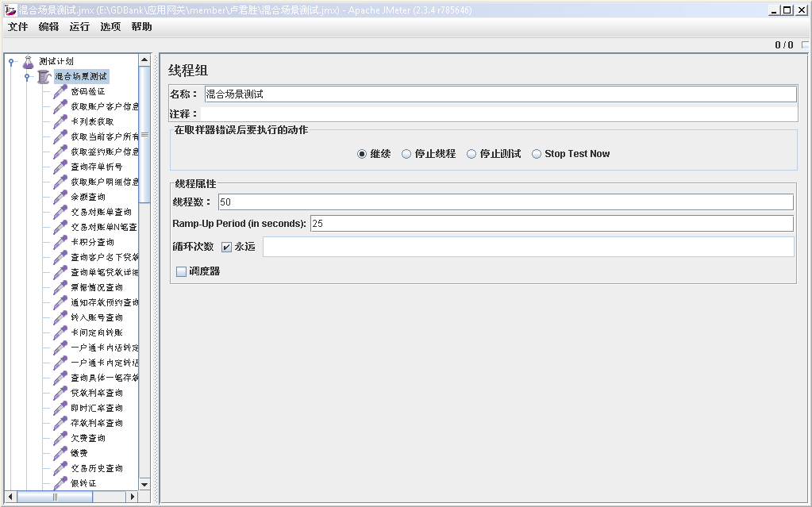Viewport: 812px width, 507px height.
Task: Click the sampler icon for 交易对账单N笔查
Action: pos(60,227)
